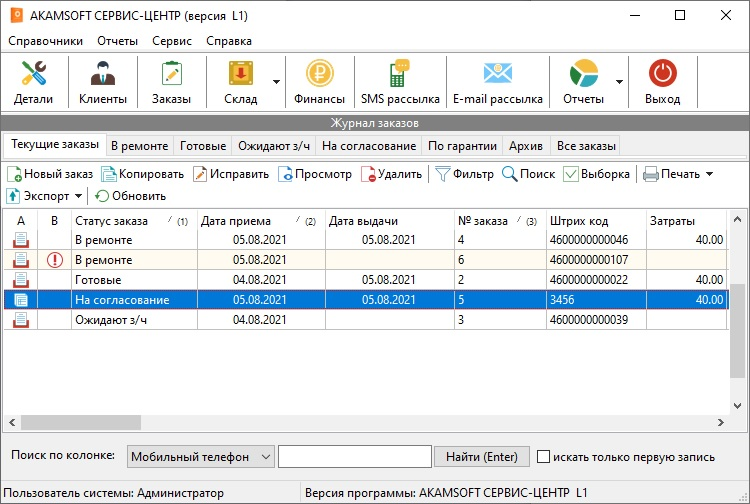This screenshot has height=504, width=750.
Task: Click the Выход exit icon
Action: tap(662, 82)
